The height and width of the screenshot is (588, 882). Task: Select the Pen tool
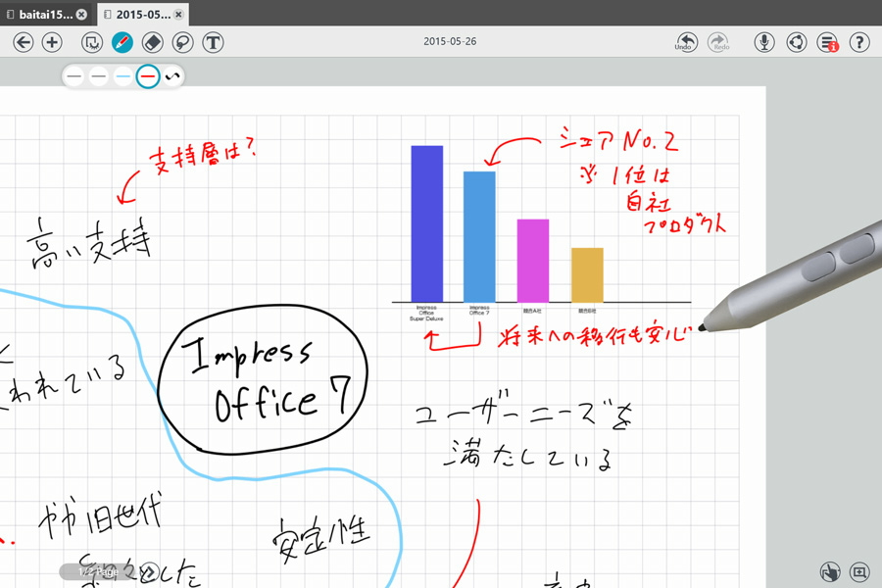click(x=122, y=42)
